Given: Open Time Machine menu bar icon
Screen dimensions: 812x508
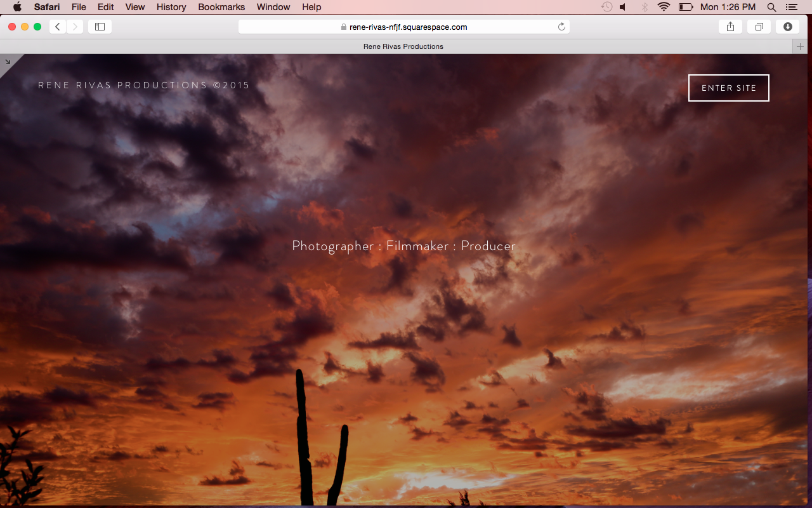Looking at the screenshot, I should [x=607, y=7].
